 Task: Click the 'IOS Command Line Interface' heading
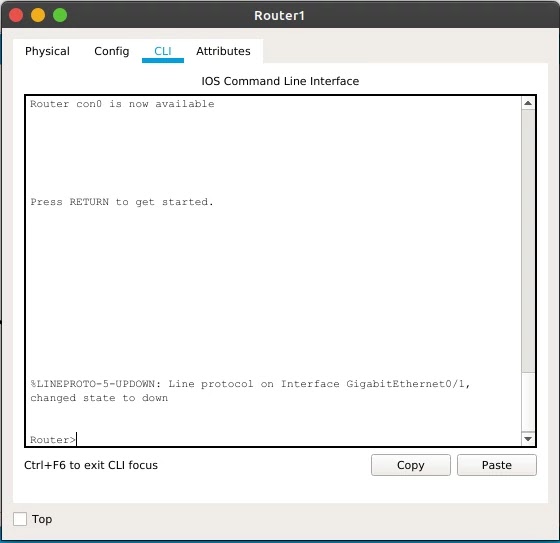click(x=280, y=81)
